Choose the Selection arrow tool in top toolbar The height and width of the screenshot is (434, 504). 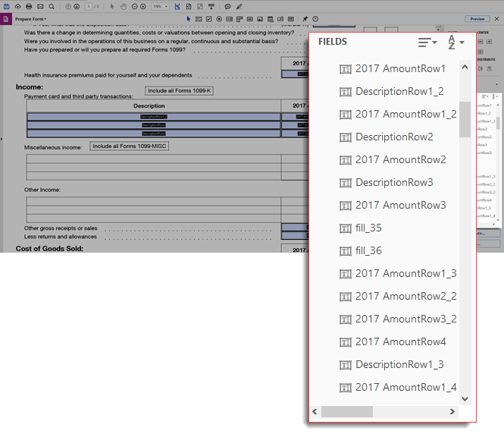point(112,6)
